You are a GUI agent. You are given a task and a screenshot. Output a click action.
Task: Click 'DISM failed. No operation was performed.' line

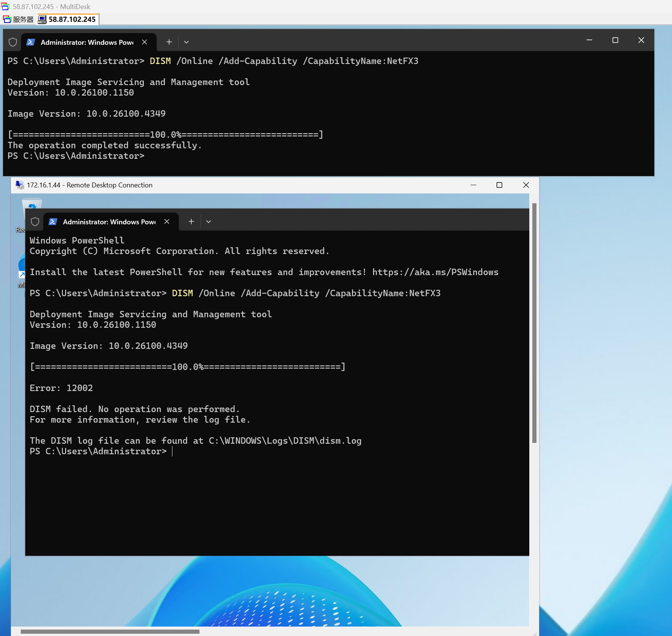click(x=135, y=409)
